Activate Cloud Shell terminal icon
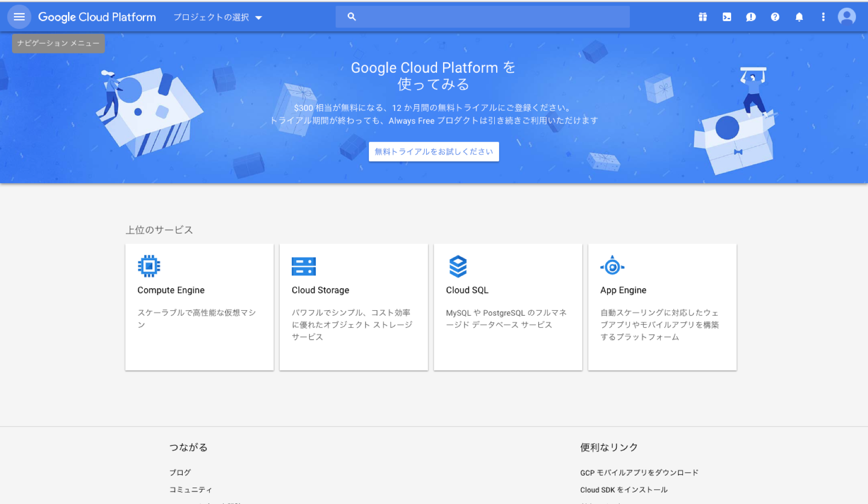The width and height of the screenshot is (868, 504). point(727,17)
